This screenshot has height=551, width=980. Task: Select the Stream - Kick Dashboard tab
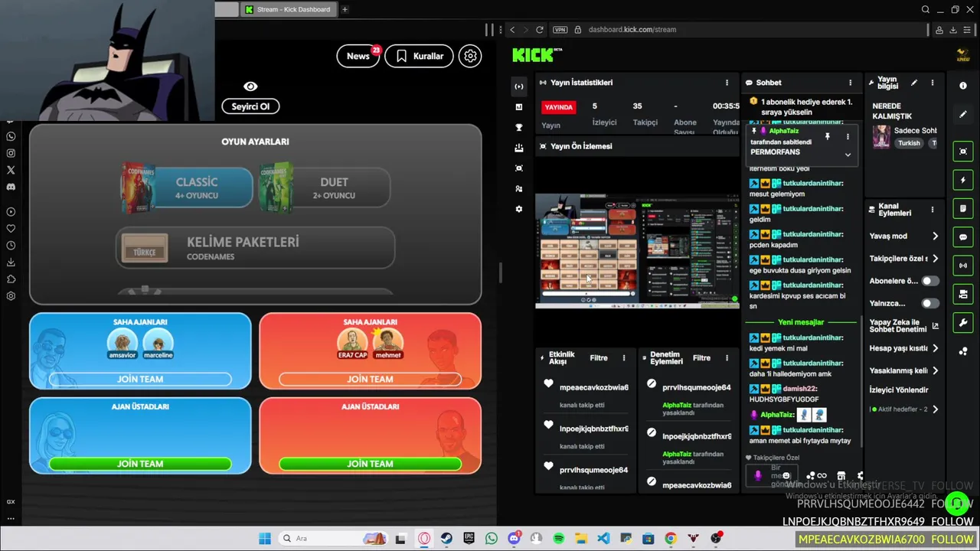(x=289, y=9)
